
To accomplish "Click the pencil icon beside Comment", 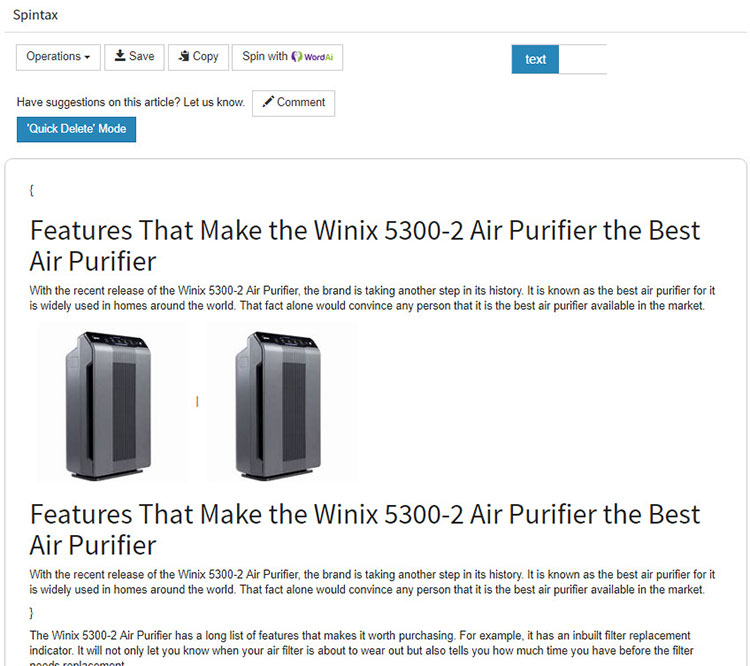I will (x=268, y=101).
